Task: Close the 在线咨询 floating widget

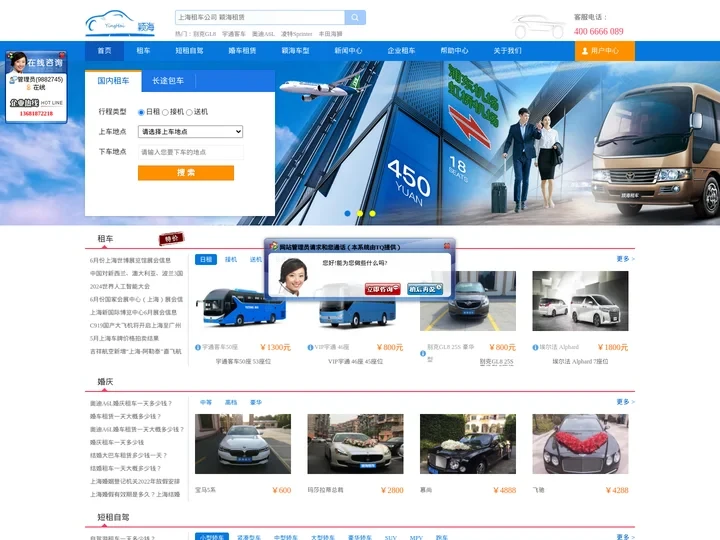Action: (x=62, y=56)
